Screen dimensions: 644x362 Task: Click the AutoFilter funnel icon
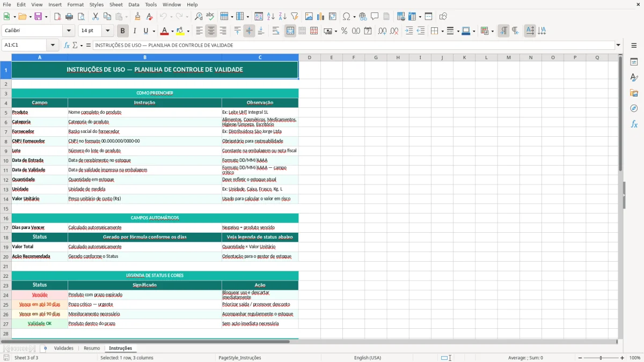click(x=295, y=17)
